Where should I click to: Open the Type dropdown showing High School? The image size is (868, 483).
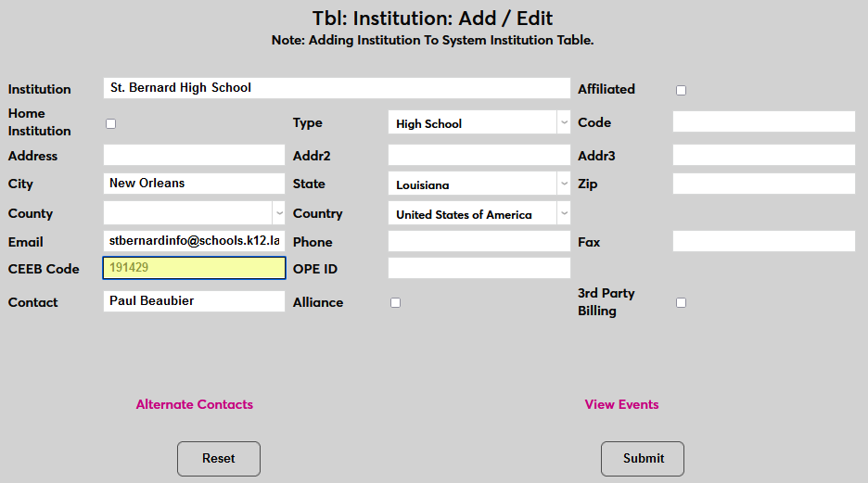tap(479, 122)
